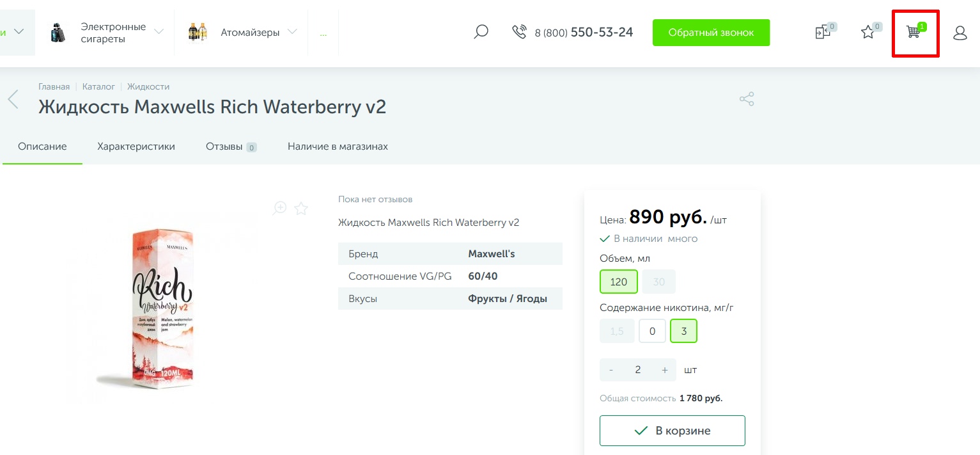Open the Электронные сигареты category
Screen dimensions: 980x455
click(x=113, y=33)
